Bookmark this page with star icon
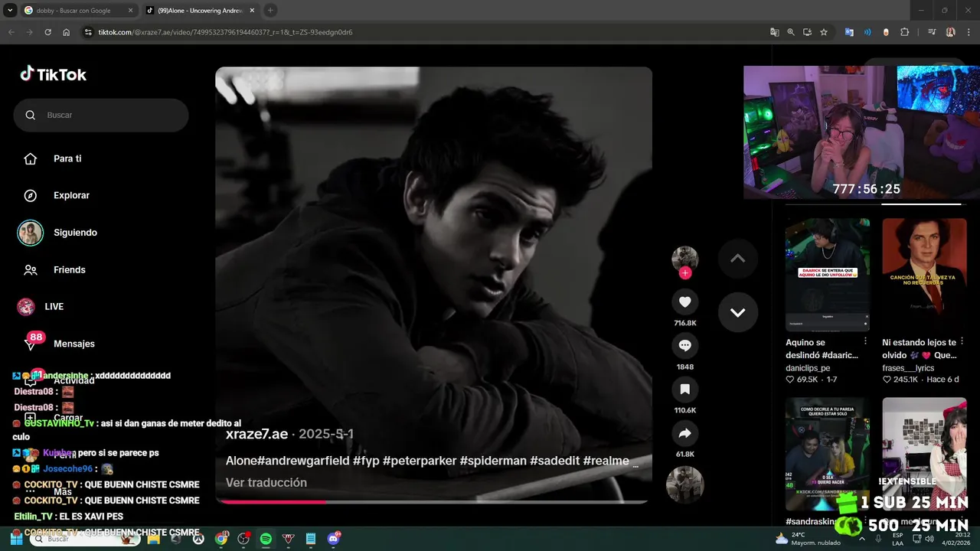 point(824,32)
